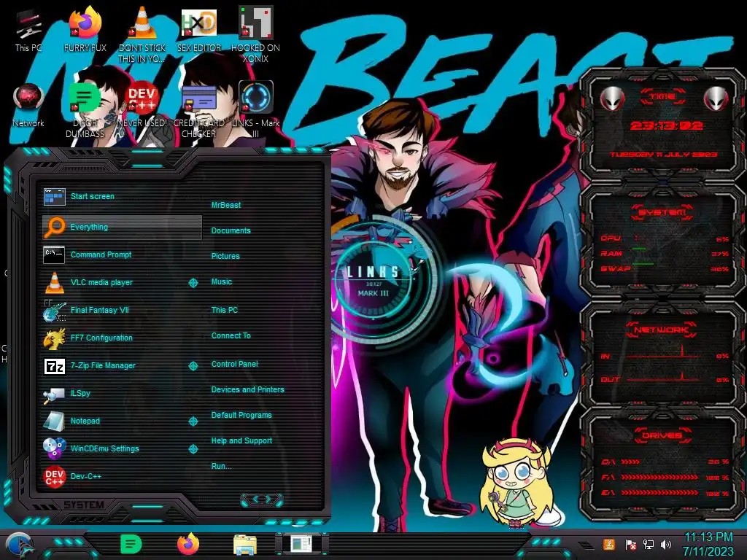Viewport: 747px width, 560px height.
Task: Open the green notes desktop shortcut
Action: tap(85, 111)
